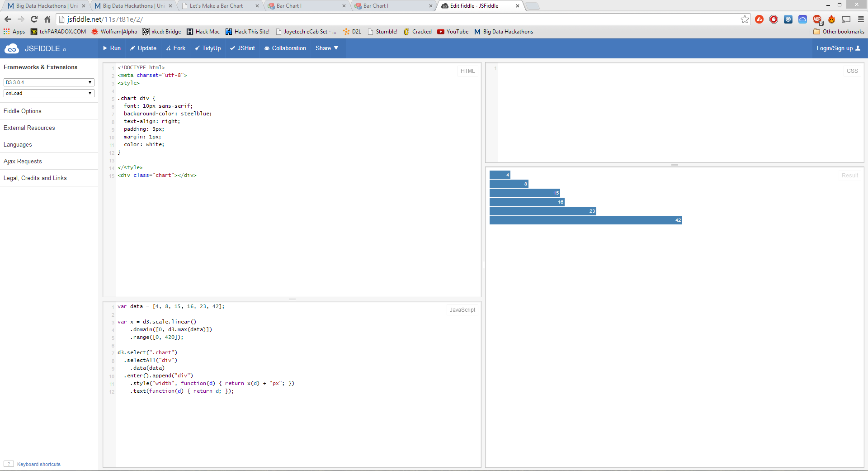The image size is (868, 471).
Task: Open the Chrome hamburger menu
Action: tap(861, 19)
